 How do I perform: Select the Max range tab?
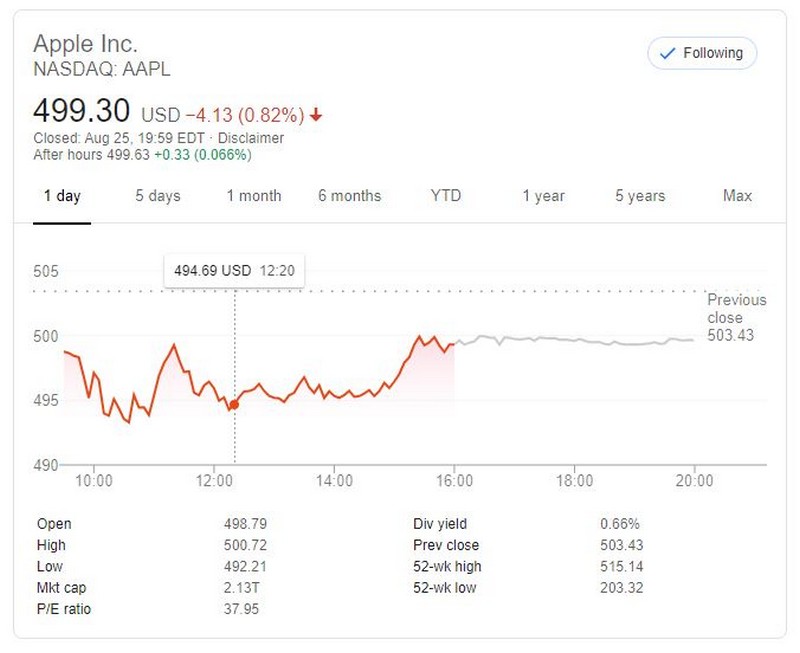(737, 196)
